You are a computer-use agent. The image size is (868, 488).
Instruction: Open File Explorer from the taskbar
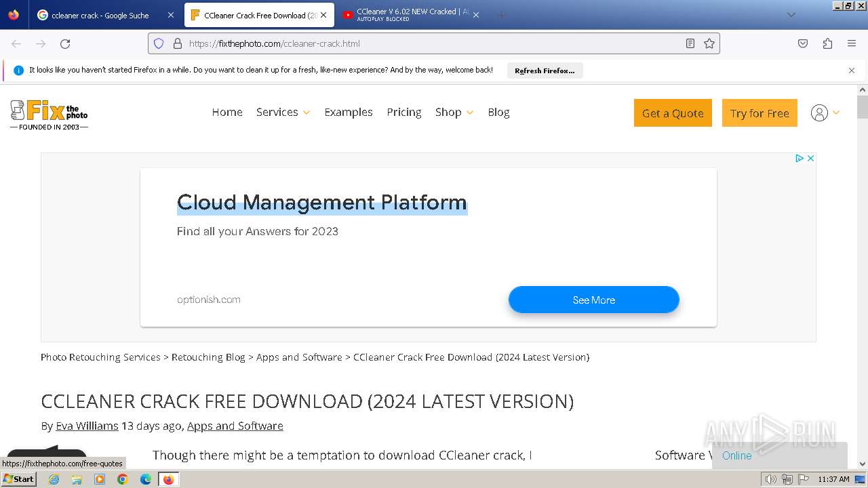point(77,479)
